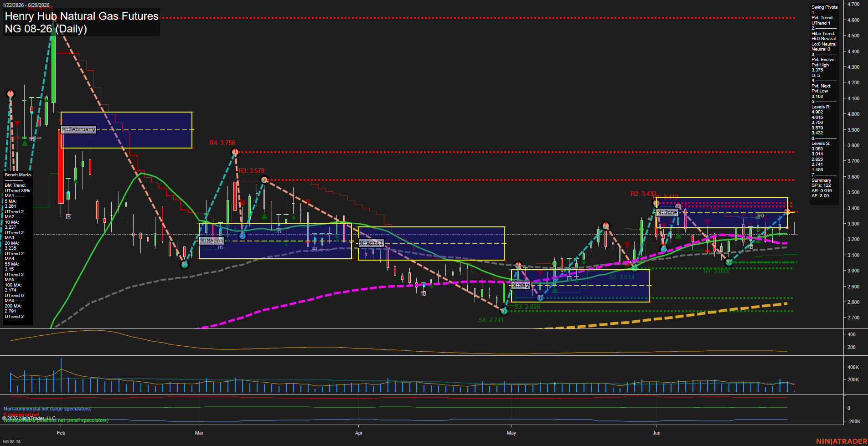Select swing pivot high marker at R4 3.756
Image resolution: width=868 pixels, height=446 pixels.
tap(235, 152)
